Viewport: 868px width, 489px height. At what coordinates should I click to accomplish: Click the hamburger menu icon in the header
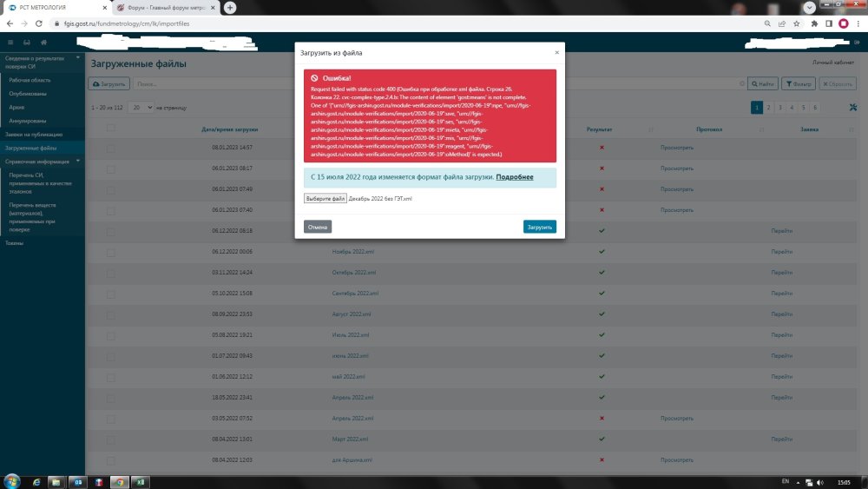tap(10, 42)
